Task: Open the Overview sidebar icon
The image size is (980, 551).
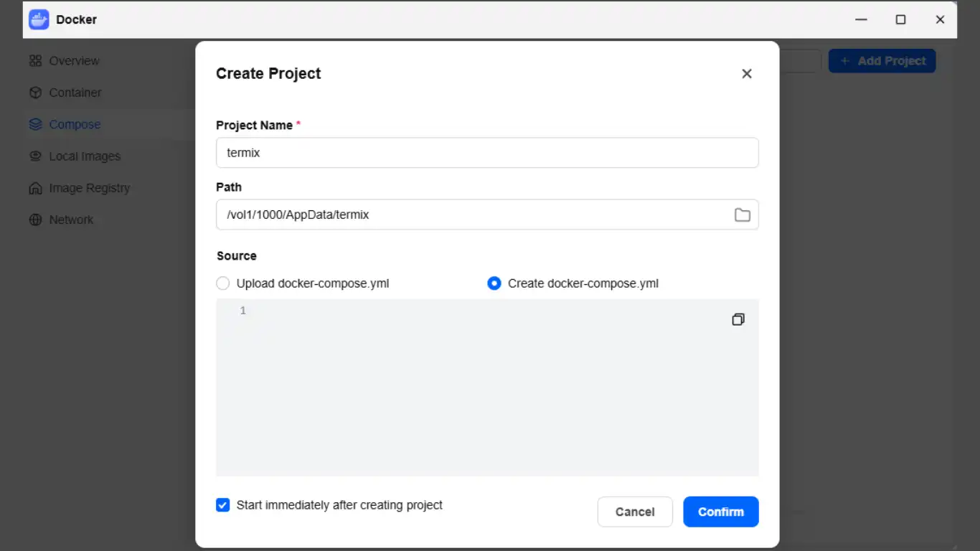Action: point(35,61)
